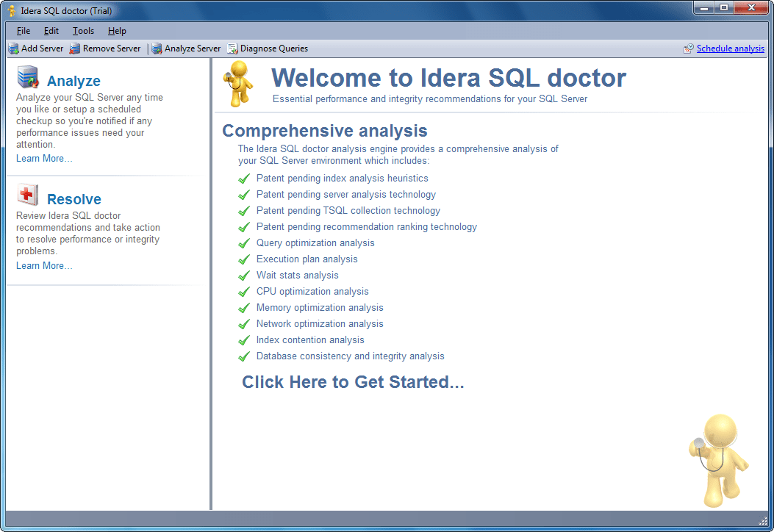Click Here to Get Started

[x=353, y=381]
